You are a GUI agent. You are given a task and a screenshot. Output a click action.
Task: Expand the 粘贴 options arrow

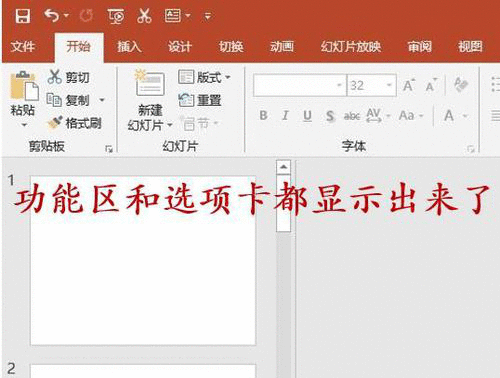(x=24, y=125)
